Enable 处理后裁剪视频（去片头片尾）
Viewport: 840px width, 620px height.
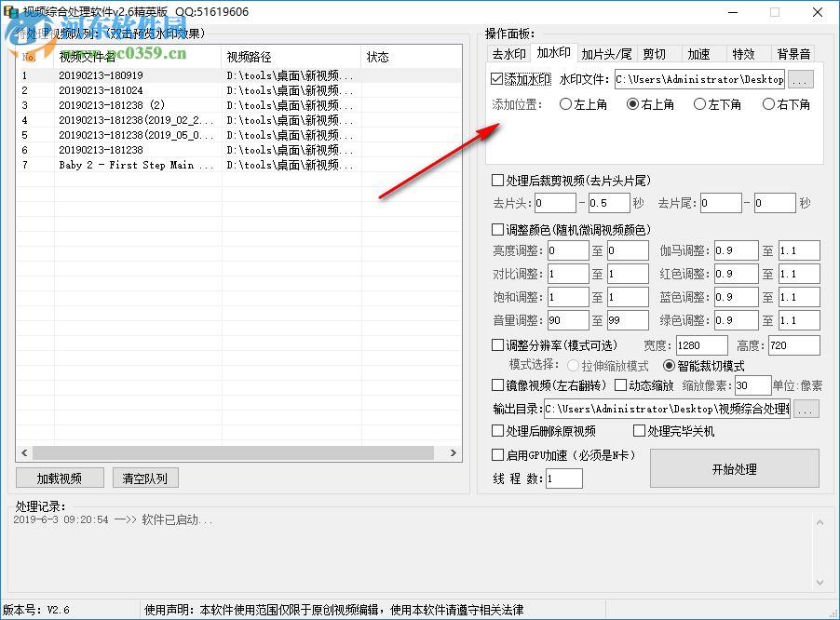tap(498, 181)
